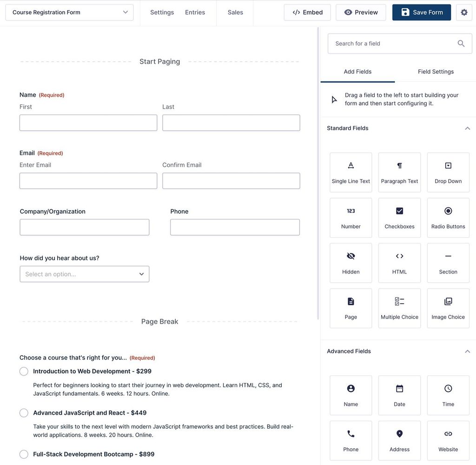Click the Embed button
The width and height of the screenshot is (476, 465).
[x=307, y=13]
